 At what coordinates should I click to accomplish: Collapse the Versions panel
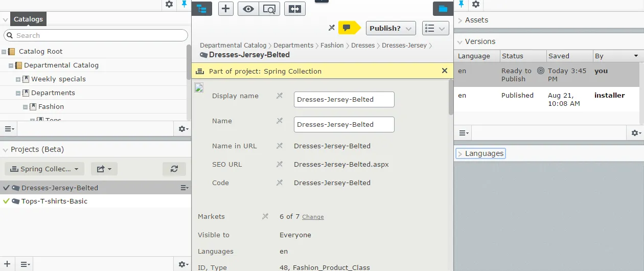tap(460, 41)
